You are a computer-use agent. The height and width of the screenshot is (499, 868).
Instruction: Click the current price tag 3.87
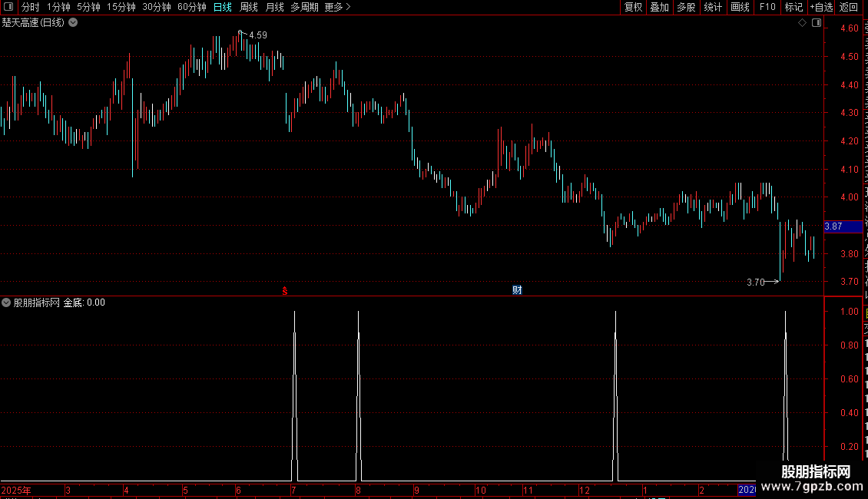tap(843, 226)
